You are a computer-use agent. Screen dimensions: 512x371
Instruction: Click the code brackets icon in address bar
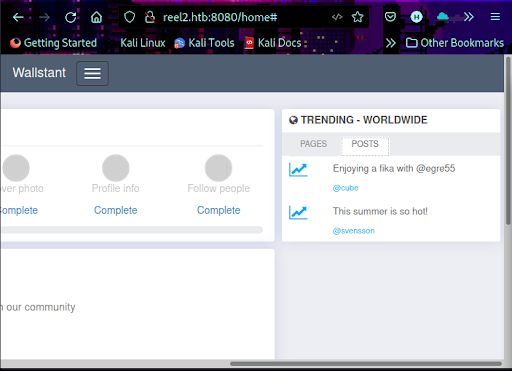[x=337, y=17]
